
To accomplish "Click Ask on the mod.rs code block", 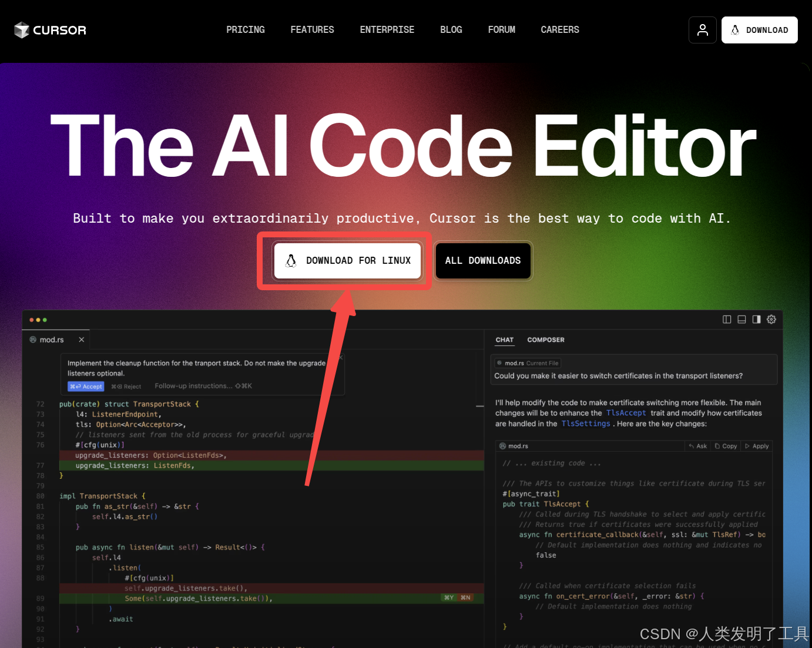I will click(x=698, y=446).
